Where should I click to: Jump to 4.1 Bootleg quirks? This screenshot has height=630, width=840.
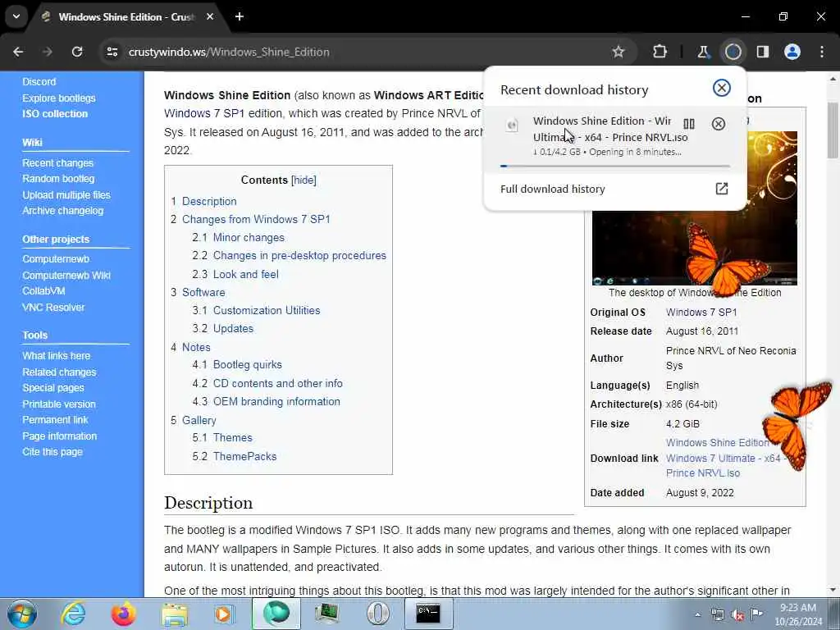coord(237,365)
